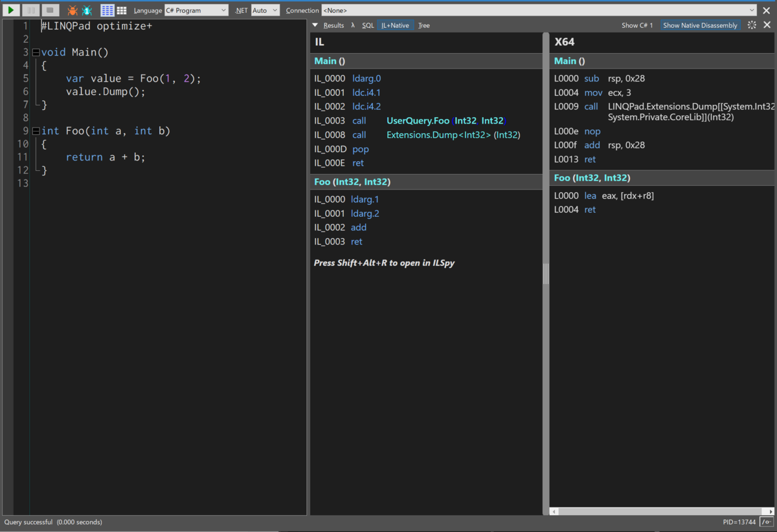777x532 pixels.
Task: Close the query tab with the top X
Action: pyautogui.click(x=767, y=10)
